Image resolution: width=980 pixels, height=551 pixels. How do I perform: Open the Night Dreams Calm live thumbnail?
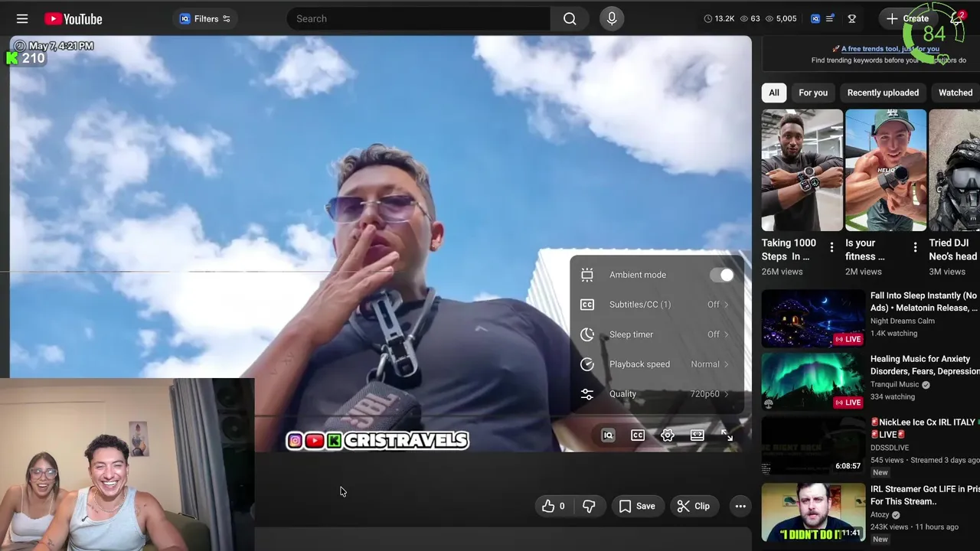[x=813, y=318]
